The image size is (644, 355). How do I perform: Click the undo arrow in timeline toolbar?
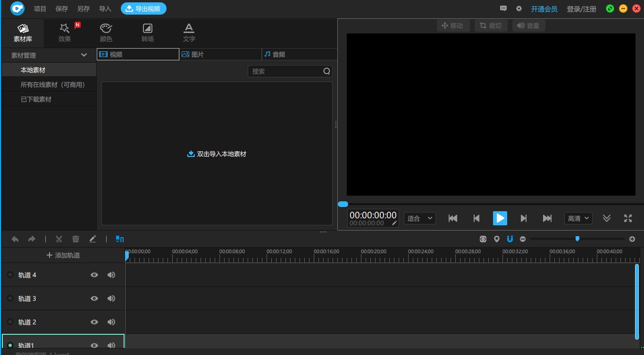tap(15, 239)
